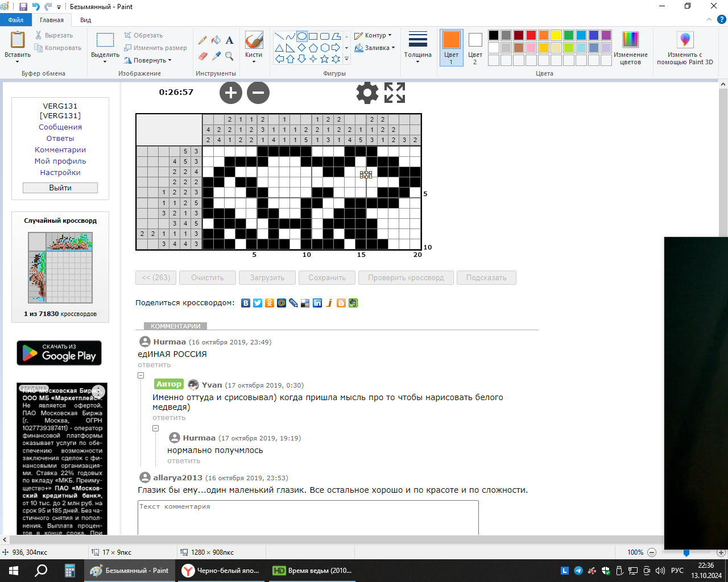728x582 pixels.
Task: Open the File (Файл) menu
Action: (16, 20)
